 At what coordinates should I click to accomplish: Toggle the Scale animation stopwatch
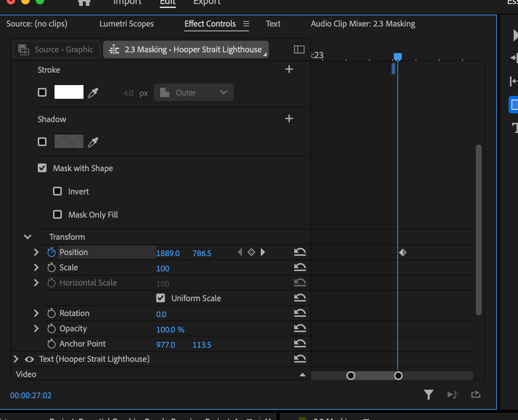[51, 268]
